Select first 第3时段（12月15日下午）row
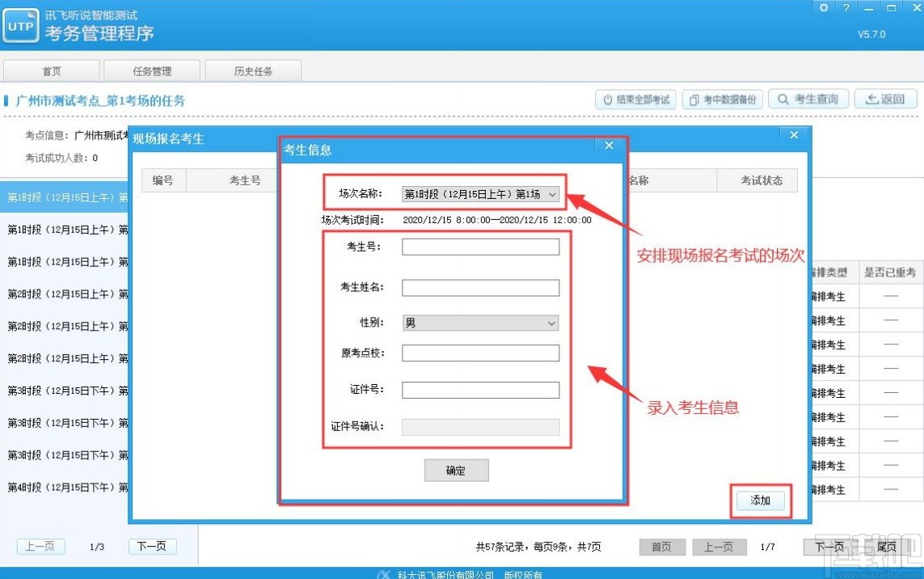Screen dimensions: 924x579 pyautogui.click(x=64, y=391)
